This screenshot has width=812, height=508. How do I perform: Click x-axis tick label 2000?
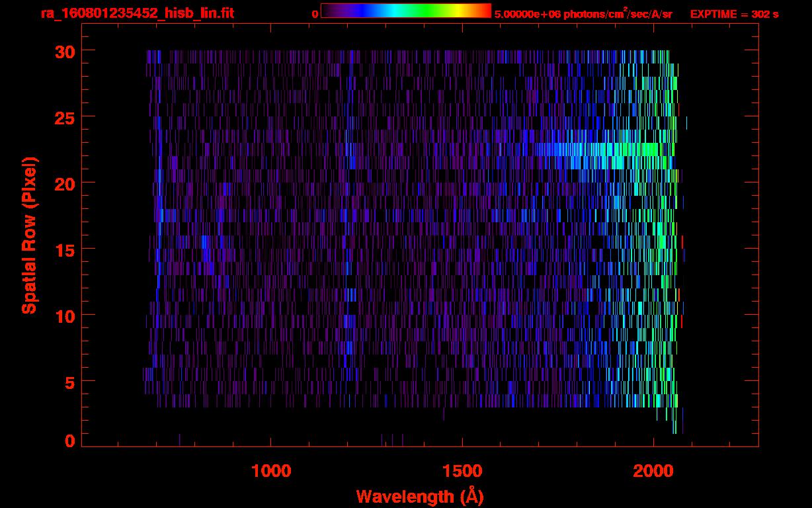coord(653,471)
